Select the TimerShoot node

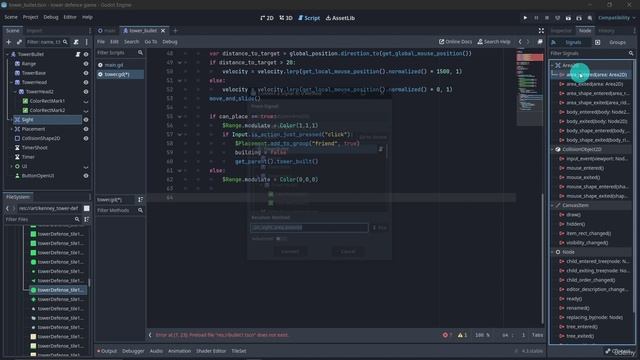tap(35, 148)
